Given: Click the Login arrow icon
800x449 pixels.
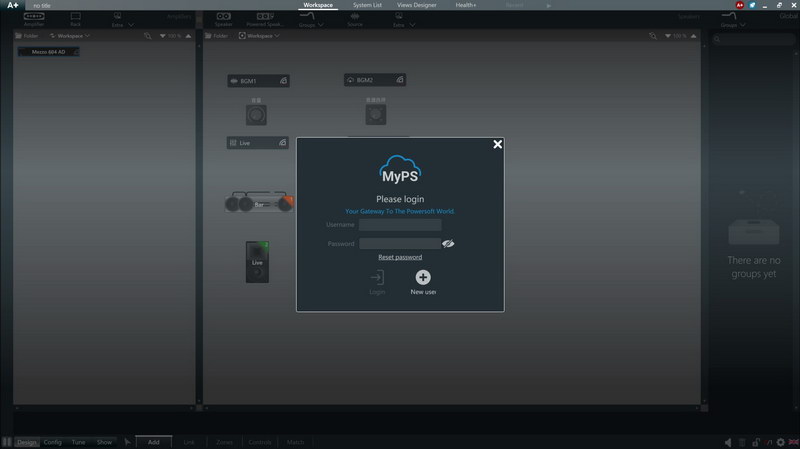Looking at the screenshot, I should 377,278.
